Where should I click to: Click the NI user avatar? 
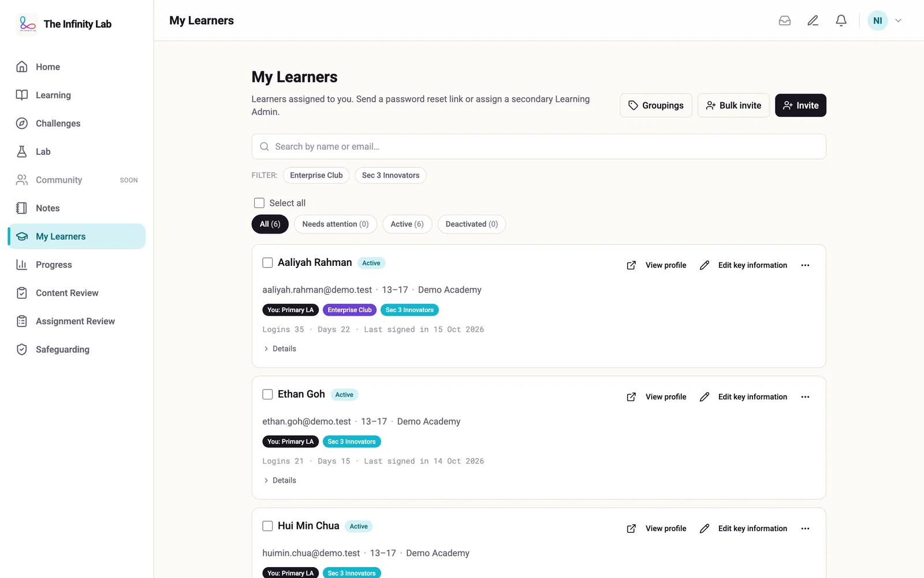877,21
